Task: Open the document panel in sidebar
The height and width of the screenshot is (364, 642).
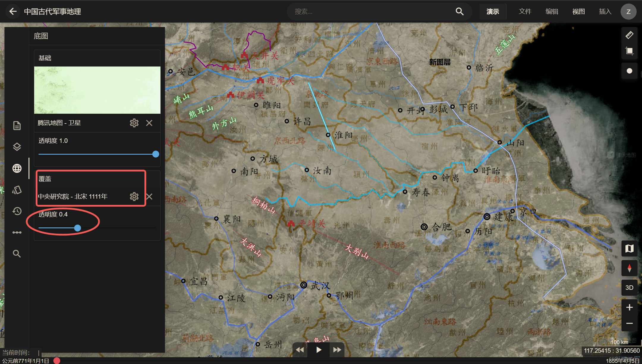Action: click(x=17, y=126)
